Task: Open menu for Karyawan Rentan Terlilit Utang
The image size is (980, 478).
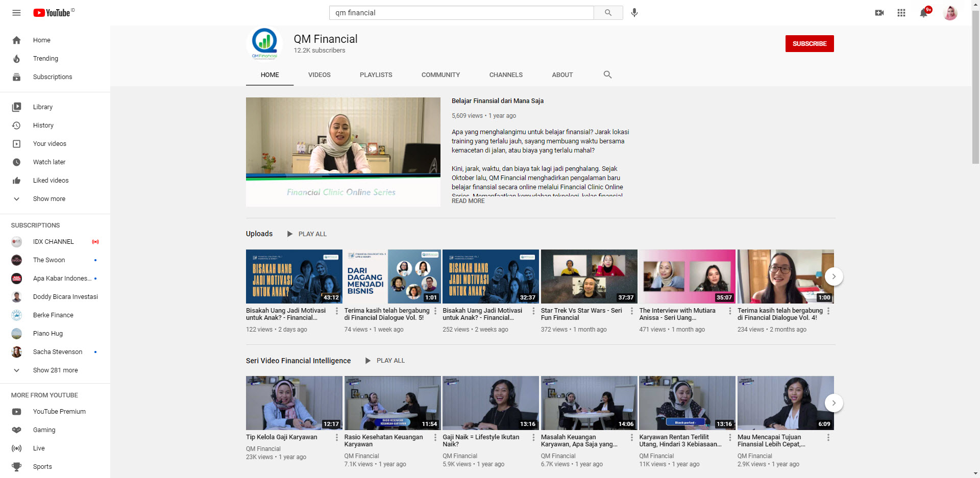Action: [730, 438]
